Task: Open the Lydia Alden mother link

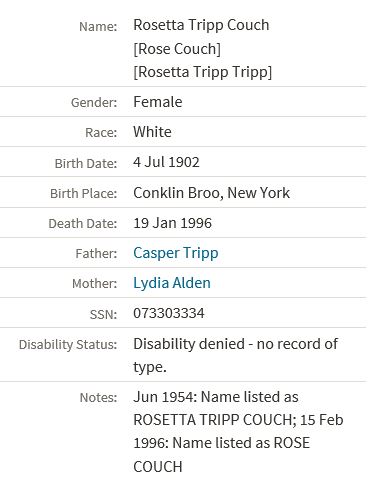Action: pyautogui.click(x=172, y=283)
